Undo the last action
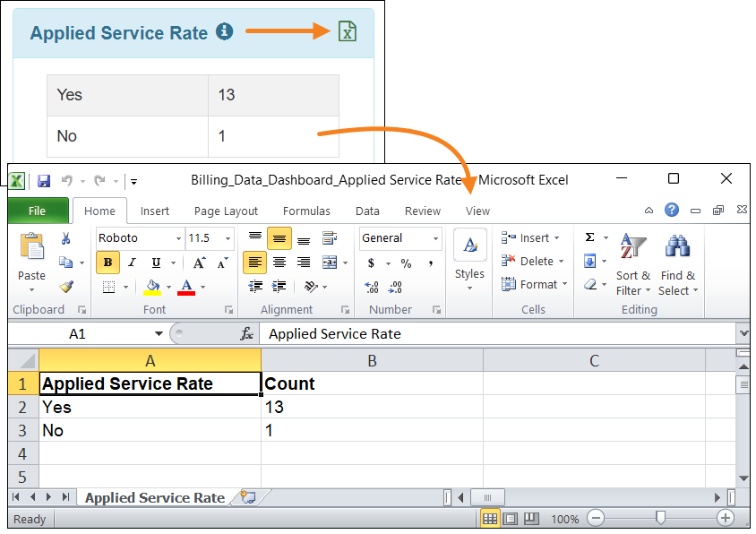 point(67,181)
